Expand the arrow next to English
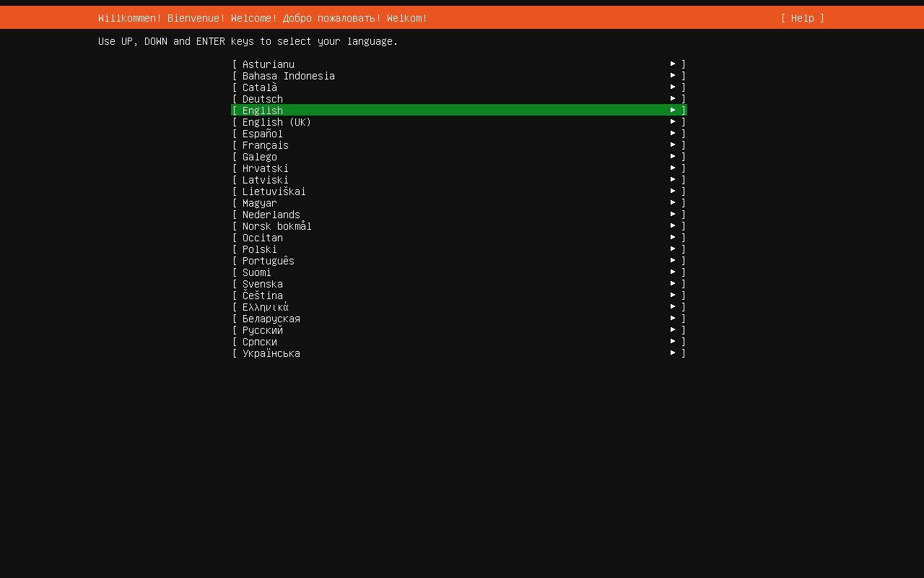 tap(673, 110)
